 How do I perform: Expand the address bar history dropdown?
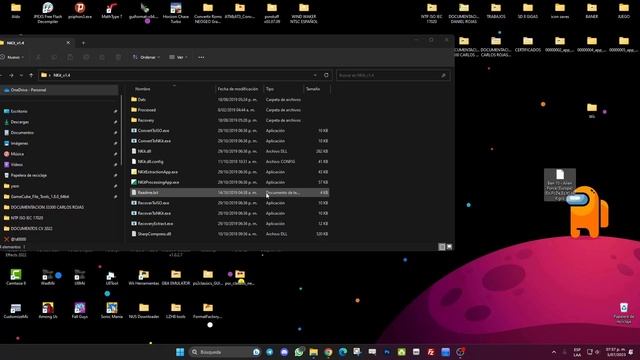(315, 76)
